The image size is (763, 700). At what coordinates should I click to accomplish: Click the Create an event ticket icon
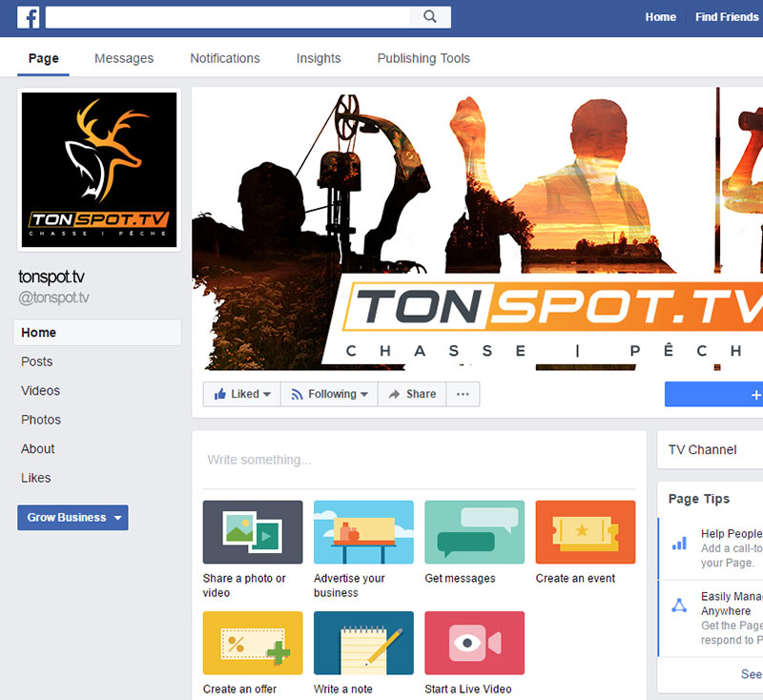[585, 532]
